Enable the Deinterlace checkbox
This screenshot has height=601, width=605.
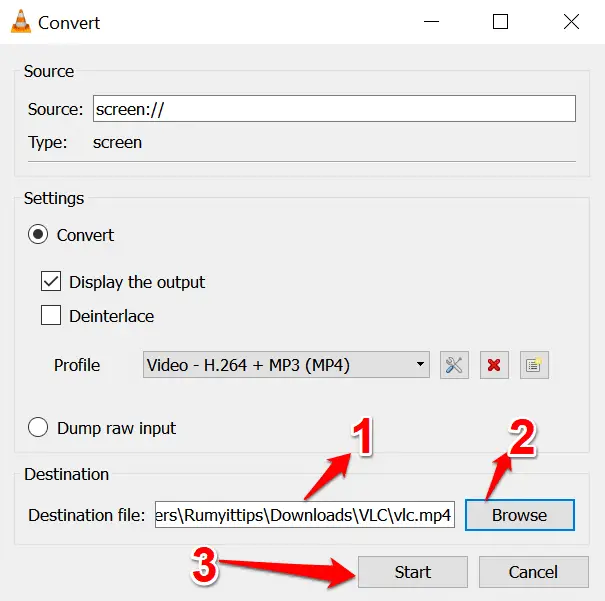(52, 316)
